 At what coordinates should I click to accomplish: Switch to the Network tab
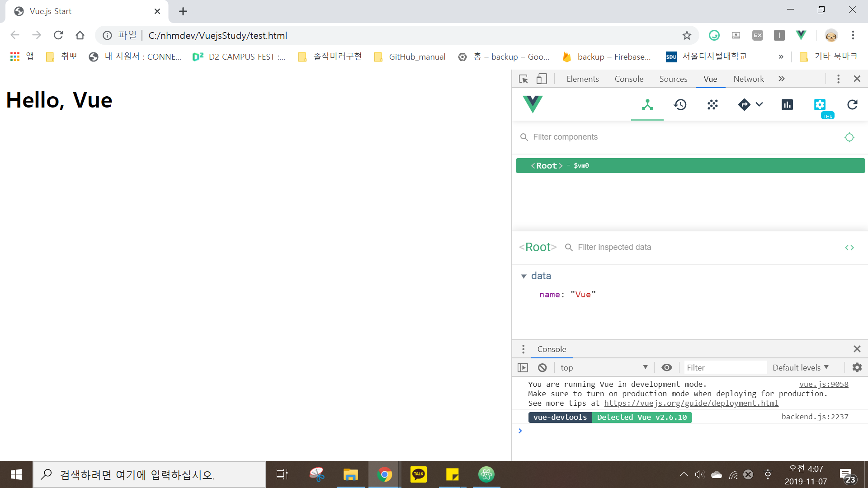(748, 79)
